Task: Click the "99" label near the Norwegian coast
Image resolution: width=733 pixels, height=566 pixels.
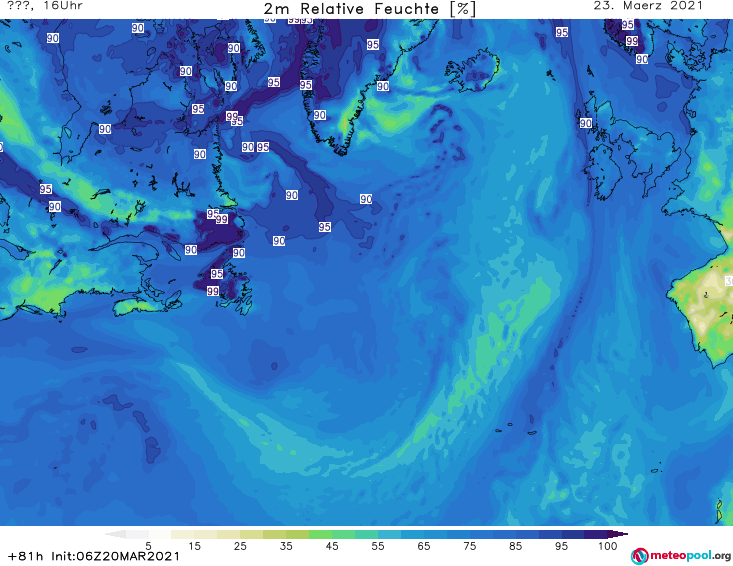Action: click(x=632, y=41)
